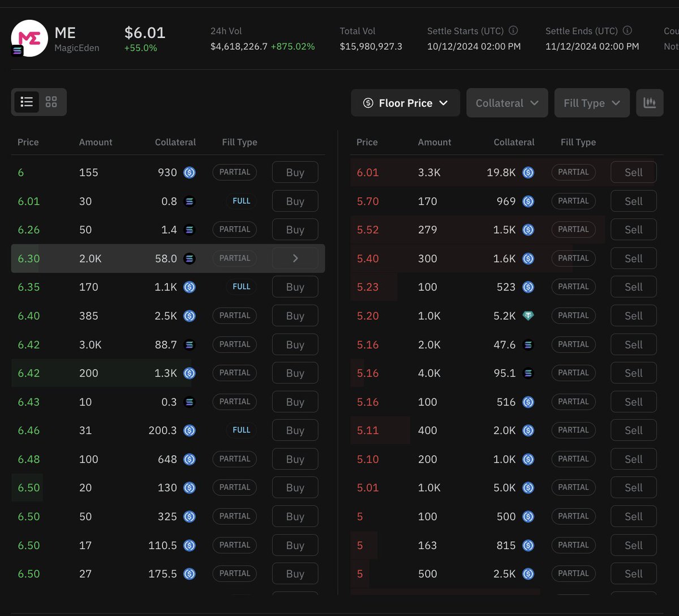Expand the highlighted 6.30 order with the chevron

pos(295,258)
